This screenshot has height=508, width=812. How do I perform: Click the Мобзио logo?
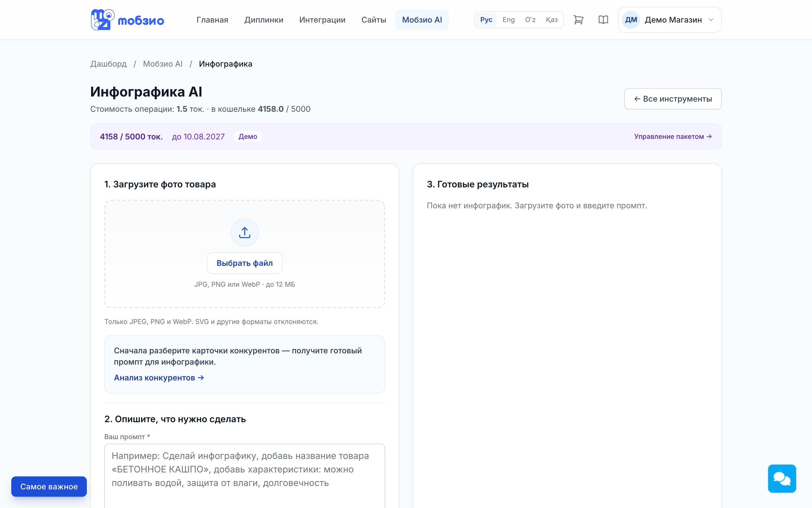click(x=127, y=20)
